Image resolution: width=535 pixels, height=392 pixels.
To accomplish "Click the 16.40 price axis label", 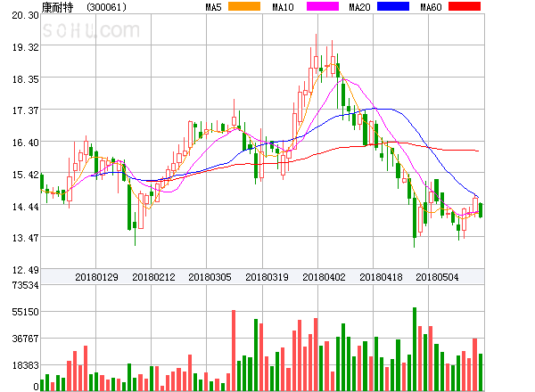I will point(26,143).
